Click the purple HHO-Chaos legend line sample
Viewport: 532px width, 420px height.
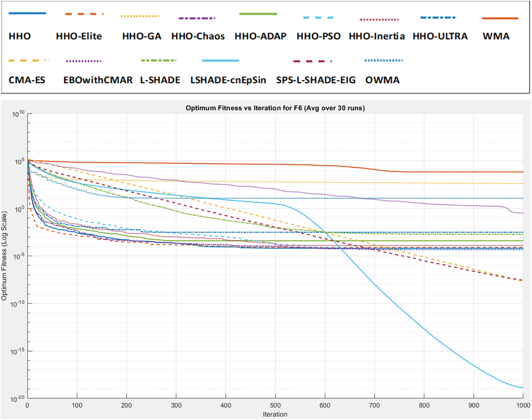197,18
